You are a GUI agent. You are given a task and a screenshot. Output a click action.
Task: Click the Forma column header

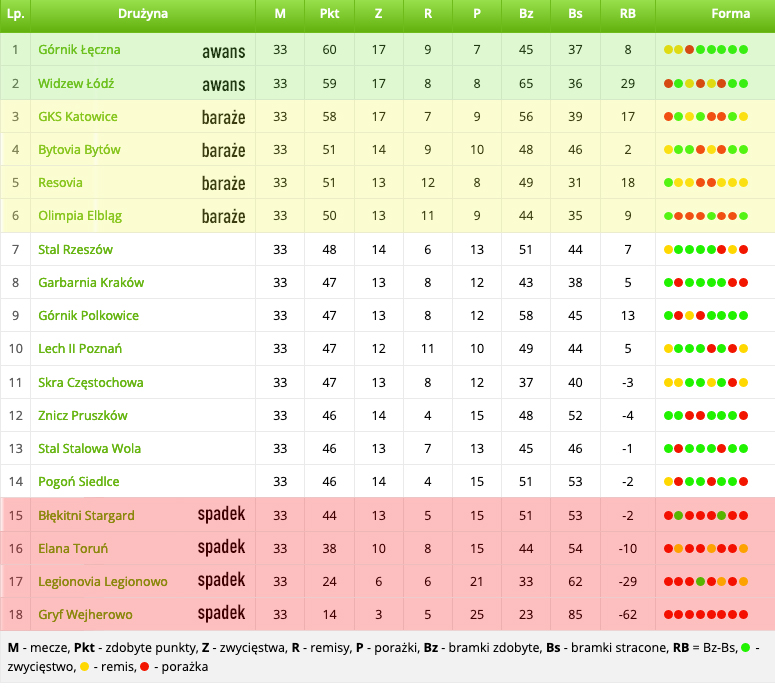730,15
